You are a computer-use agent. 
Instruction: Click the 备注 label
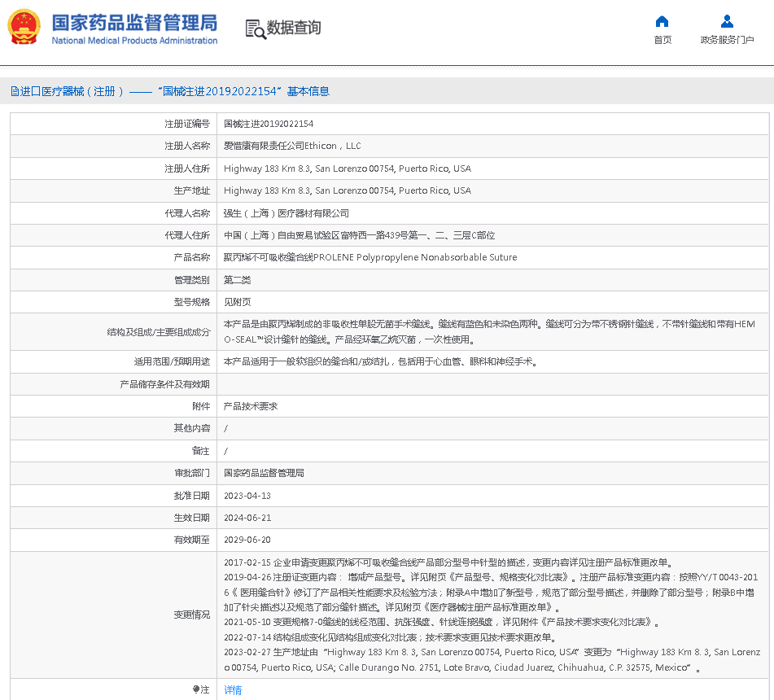click(x=201, y=451)
